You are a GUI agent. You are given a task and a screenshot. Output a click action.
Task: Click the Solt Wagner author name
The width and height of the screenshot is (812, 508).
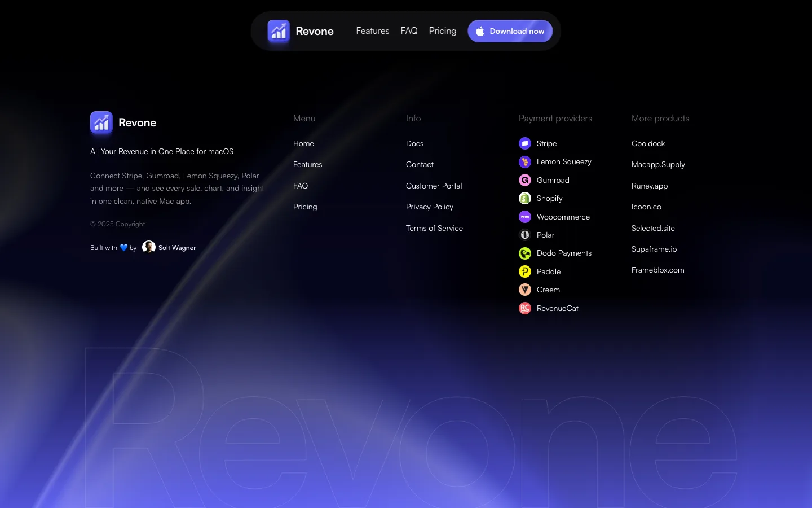[x=177, y=248]
